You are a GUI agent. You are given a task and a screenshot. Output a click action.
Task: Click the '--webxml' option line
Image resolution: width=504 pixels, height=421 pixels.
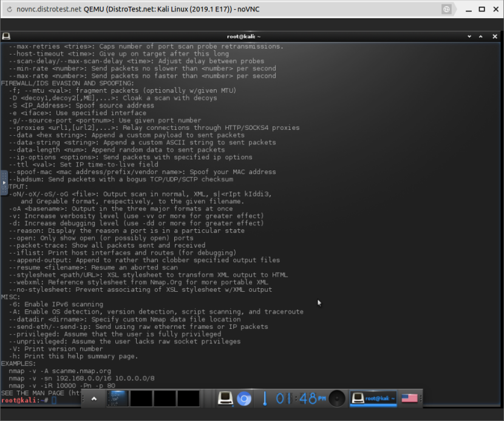138,282
